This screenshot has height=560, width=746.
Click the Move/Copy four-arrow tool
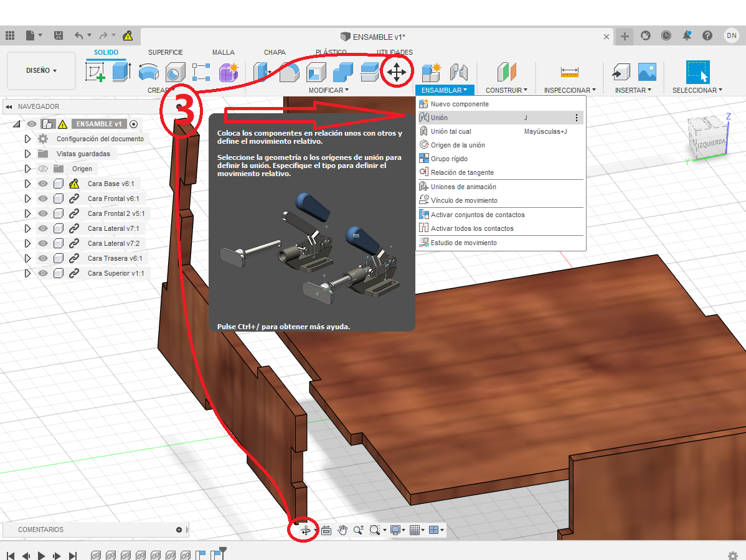[396, 72]
